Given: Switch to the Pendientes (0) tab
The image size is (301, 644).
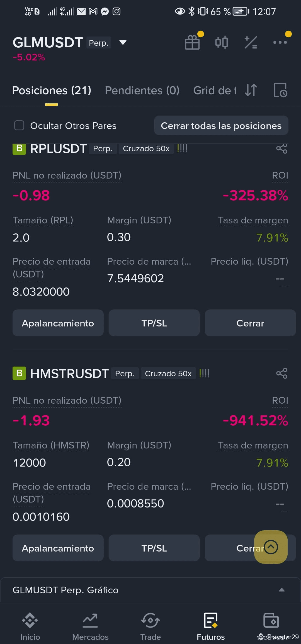Looking at the screenshot, I should click(x=142, y=91).
